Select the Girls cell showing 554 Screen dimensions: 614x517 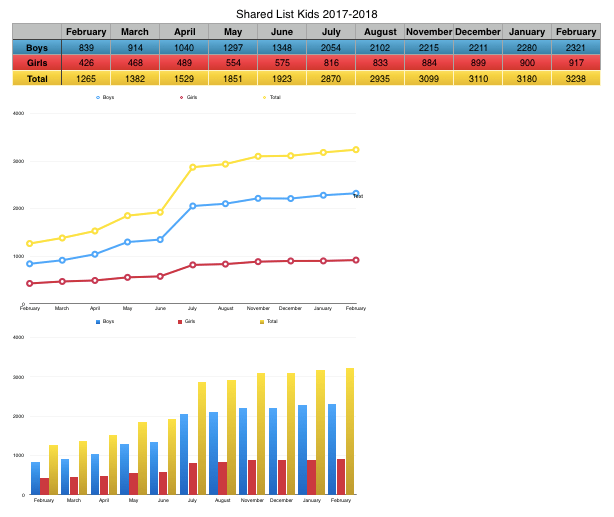click(232, 62)
